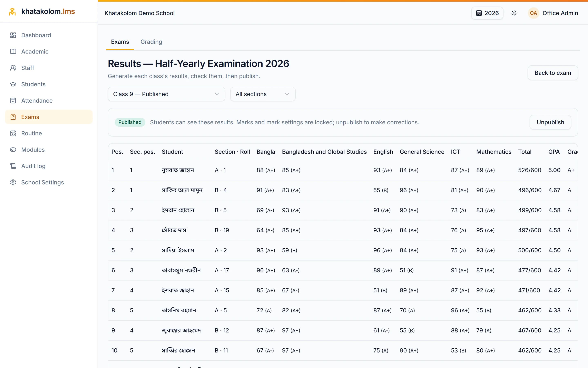Open Audit log in the sidebar

pyautogui.click(x=49, y=166)
